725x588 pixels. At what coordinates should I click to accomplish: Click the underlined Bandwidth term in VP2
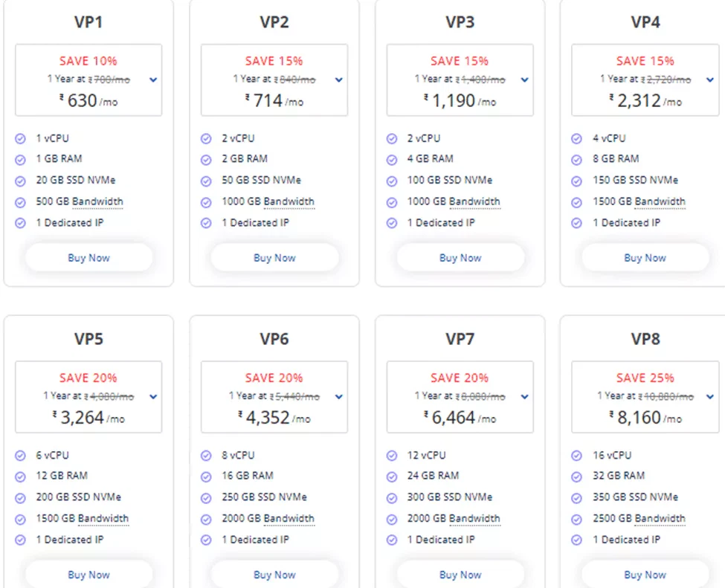point(289,201)
